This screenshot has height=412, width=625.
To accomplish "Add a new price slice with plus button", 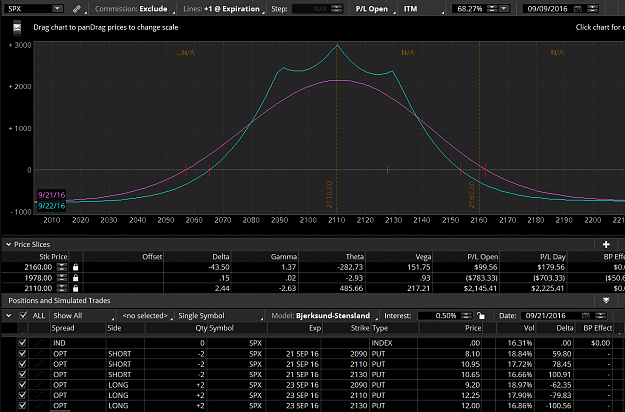I will coord(606,244).
